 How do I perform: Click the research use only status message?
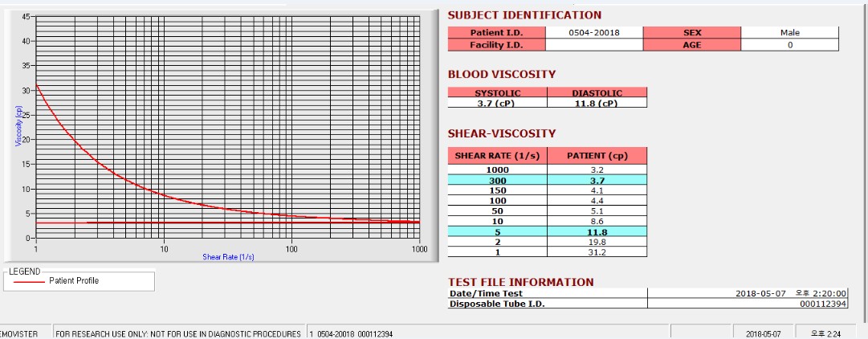[x=178, y=334]
